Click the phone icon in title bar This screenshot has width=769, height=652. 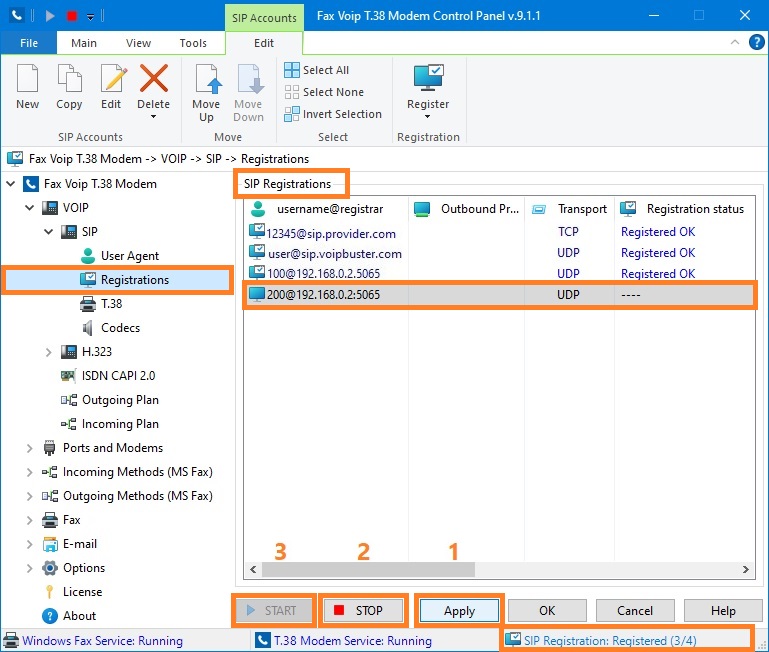[16, 15]
